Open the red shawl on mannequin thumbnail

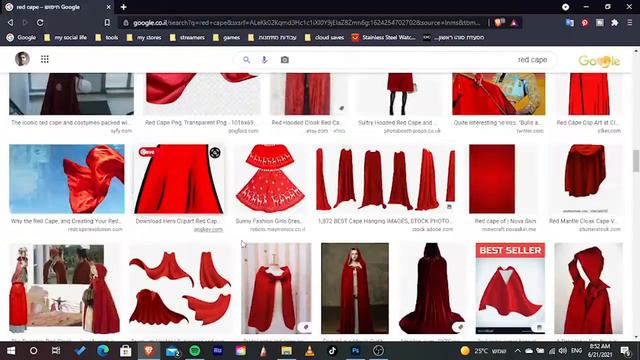[x=276, y=288]
